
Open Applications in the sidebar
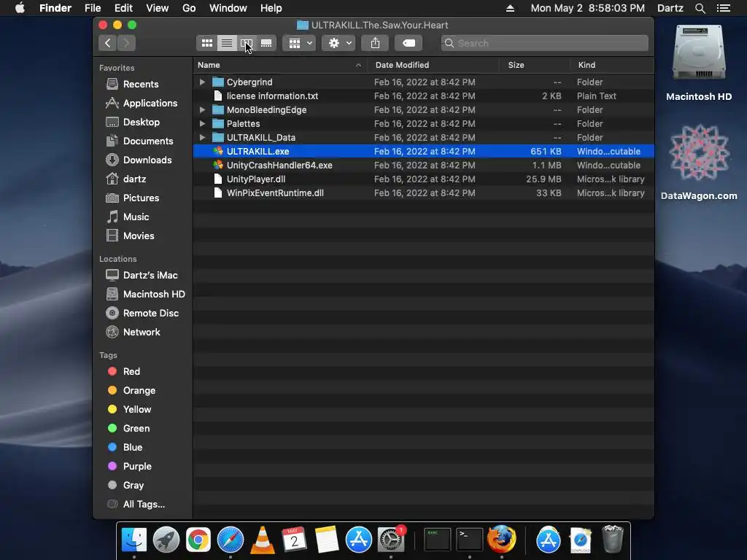[x=150, y=104]
